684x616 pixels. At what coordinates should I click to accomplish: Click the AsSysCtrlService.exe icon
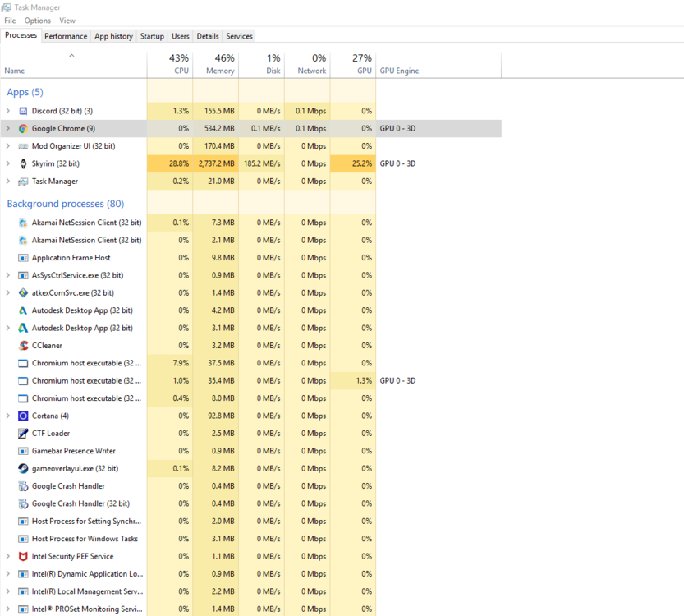click(x=23, y=275)
